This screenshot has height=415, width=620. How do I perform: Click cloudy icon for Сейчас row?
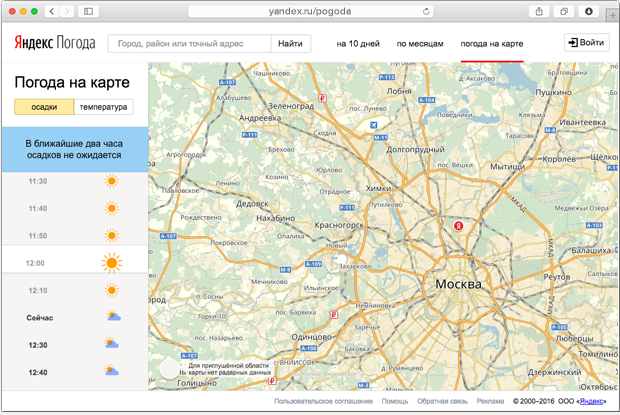113,316
